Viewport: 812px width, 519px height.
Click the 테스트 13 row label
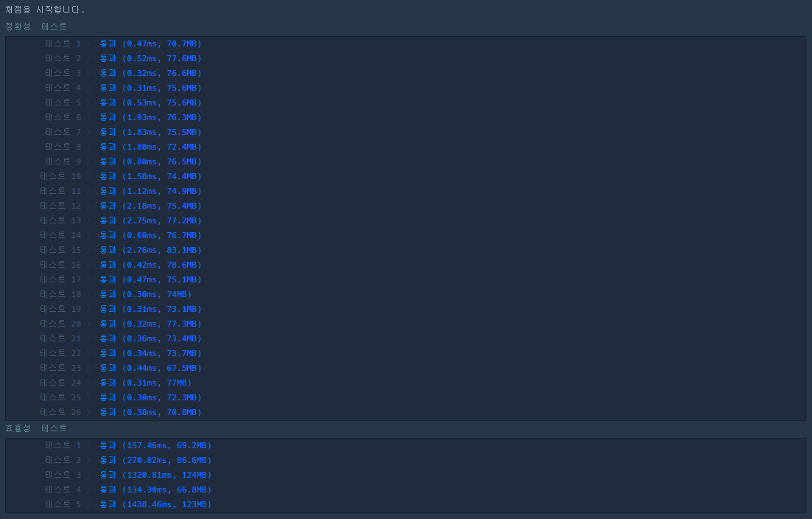click(60, 220)
